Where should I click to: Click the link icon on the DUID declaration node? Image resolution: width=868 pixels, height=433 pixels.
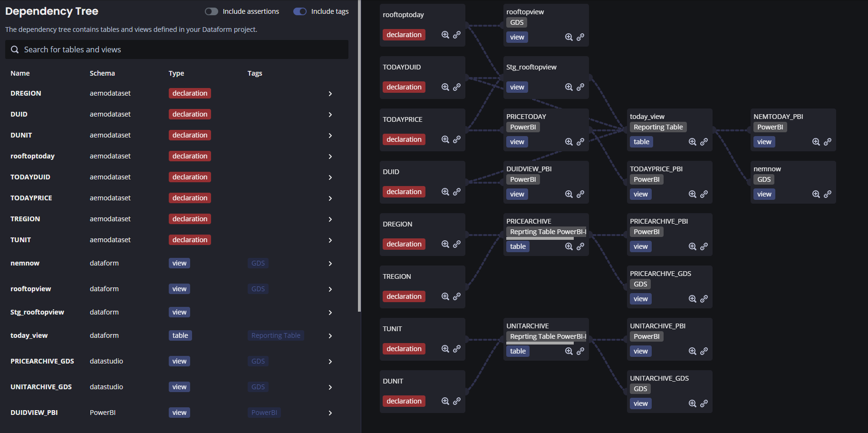pyautogui.click(x=457, y=191)
